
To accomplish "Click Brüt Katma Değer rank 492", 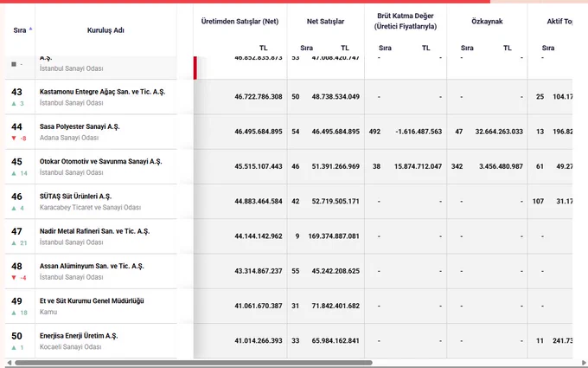I will (374, 132).
